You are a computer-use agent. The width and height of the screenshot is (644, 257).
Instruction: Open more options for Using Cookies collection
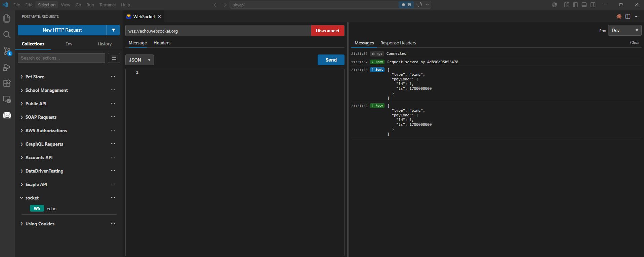(x=113, y=224)
